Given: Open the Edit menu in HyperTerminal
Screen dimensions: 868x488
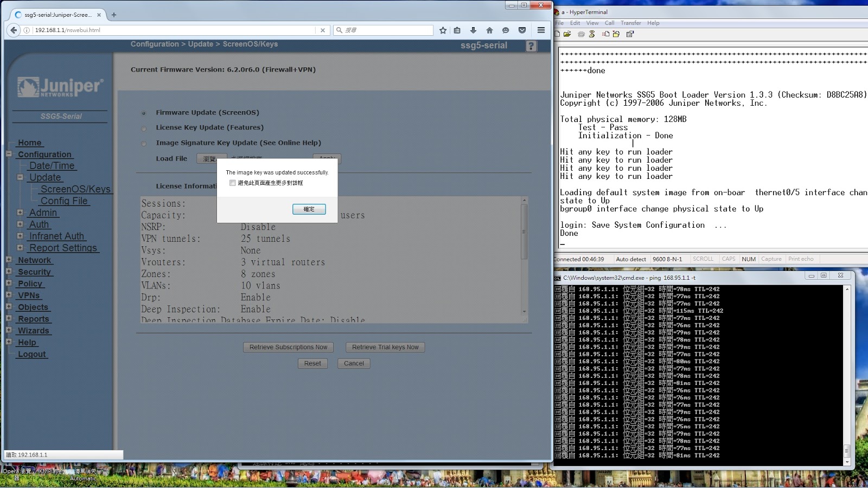Looking at the screenshot, I should point(575,23).
